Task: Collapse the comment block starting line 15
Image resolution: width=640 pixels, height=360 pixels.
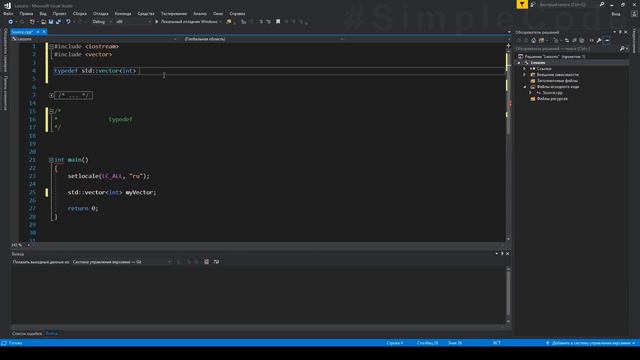Action: (51, 111)
